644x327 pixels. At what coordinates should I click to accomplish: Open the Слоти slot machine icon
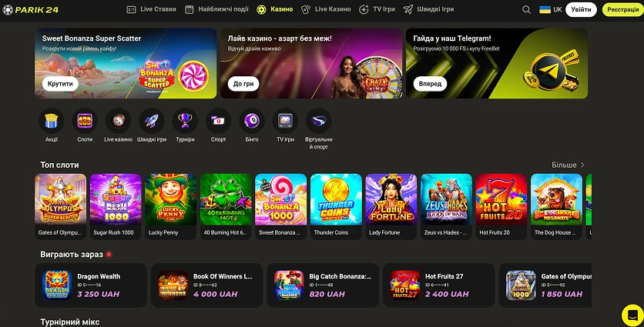(85, 121)
